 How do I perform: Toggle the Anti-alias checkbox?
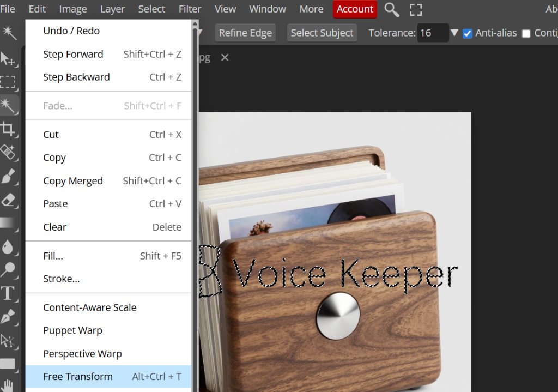point(467,33)
